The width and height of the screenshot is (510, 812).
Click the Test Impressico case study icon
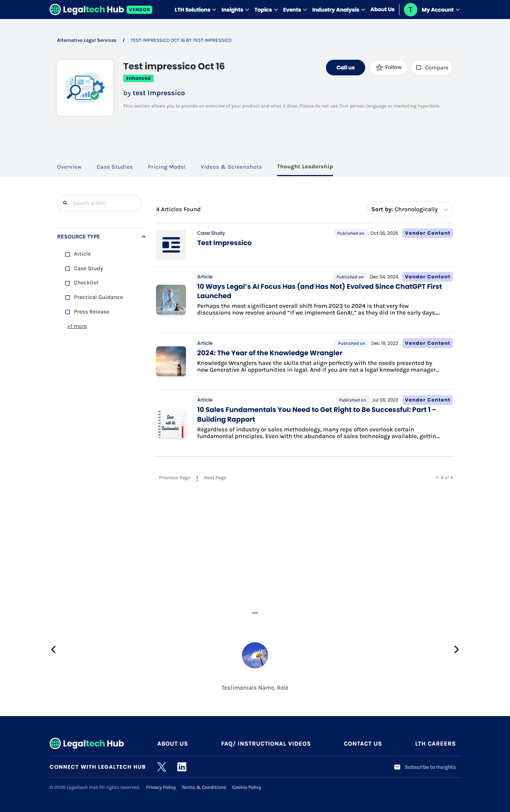171,245
